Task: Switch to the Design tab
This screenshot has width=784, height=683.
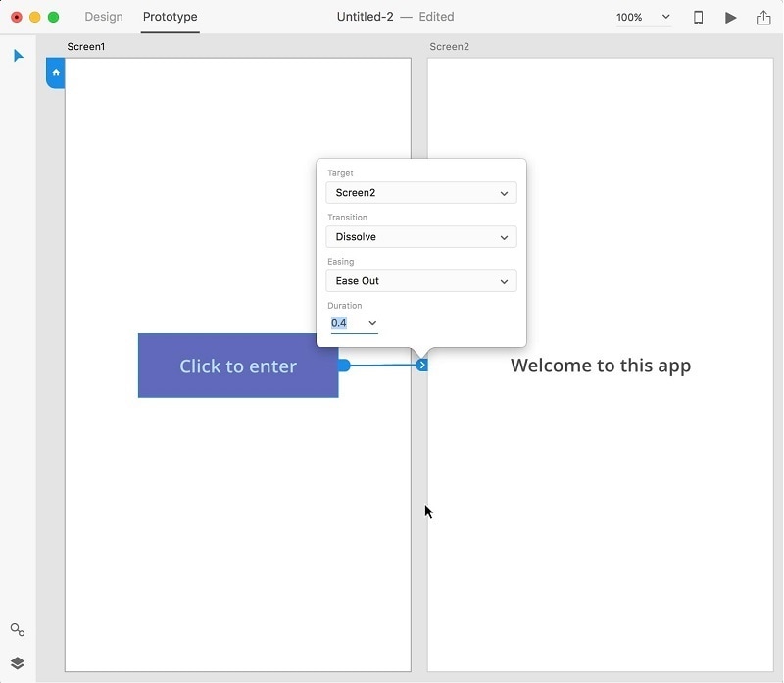Action: [x=104, y=17]
